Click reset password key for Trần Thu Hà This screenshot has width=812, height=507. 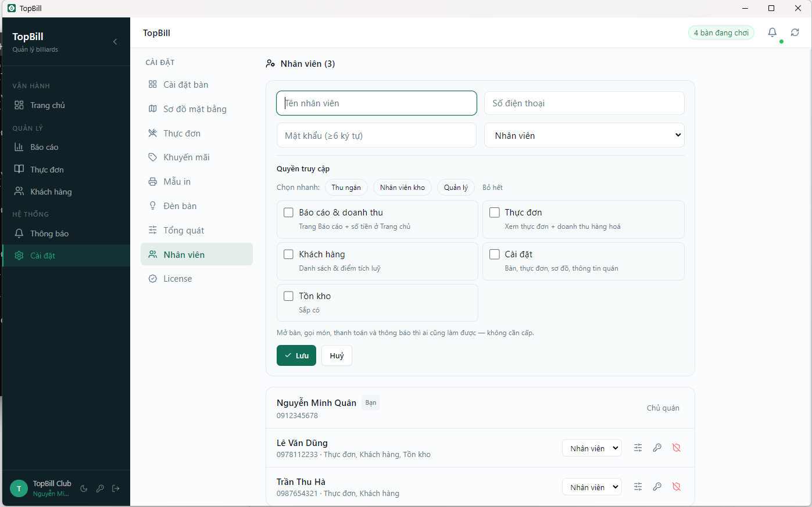pos(657,487)
